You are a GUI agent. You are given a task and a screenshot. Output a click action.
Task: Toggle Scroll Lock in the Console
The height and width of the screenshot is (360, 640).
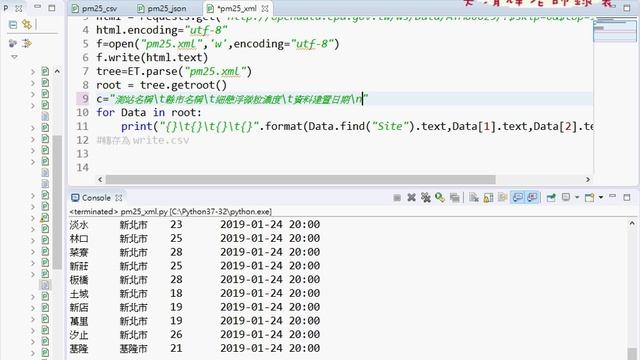488,198
